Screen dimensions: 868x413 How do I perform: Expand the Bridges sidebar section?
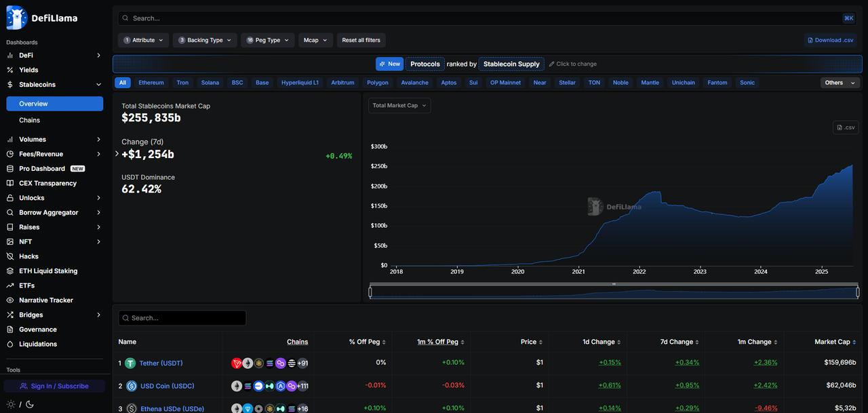pos(98,315)
